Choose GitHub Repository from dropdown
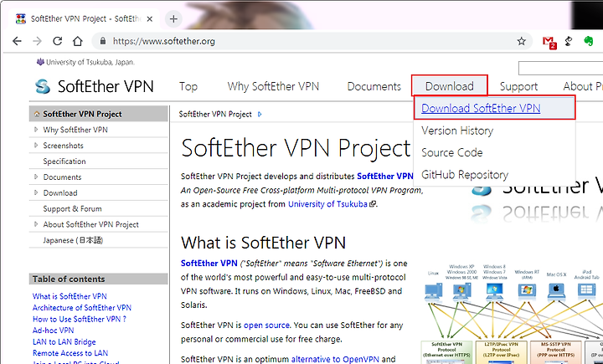Image resolution: width=603 pixels, height=364 pixels. (465, 175)
